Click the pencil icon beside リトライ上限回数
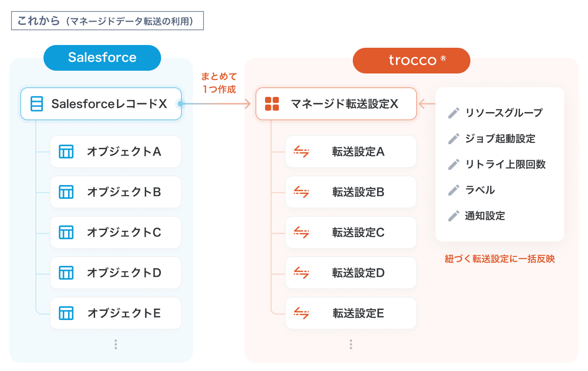Screen dimensions: 588x371 453,164
